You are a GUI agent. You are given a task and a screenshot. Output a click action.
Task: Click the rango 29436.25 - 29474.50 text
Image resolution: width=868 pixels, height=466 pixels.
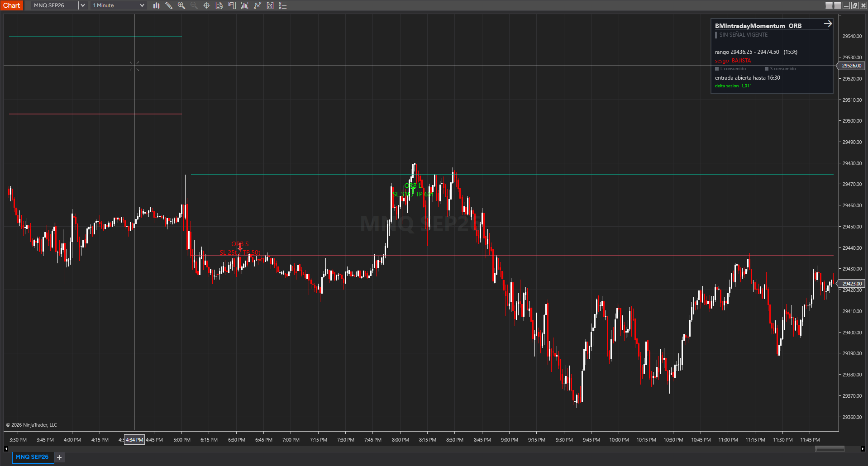tap(747, 52)
